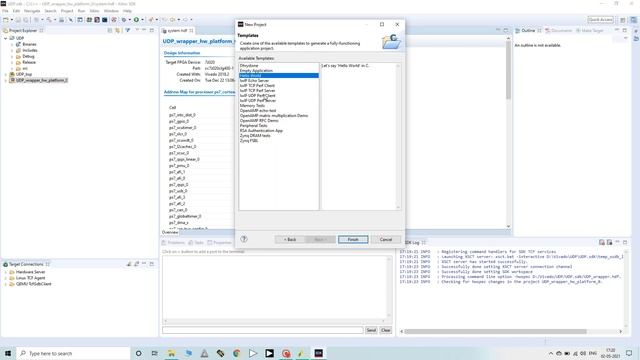Select Memory Tests template
Viewport: 640px width, 360px height.
pos(279,106)
